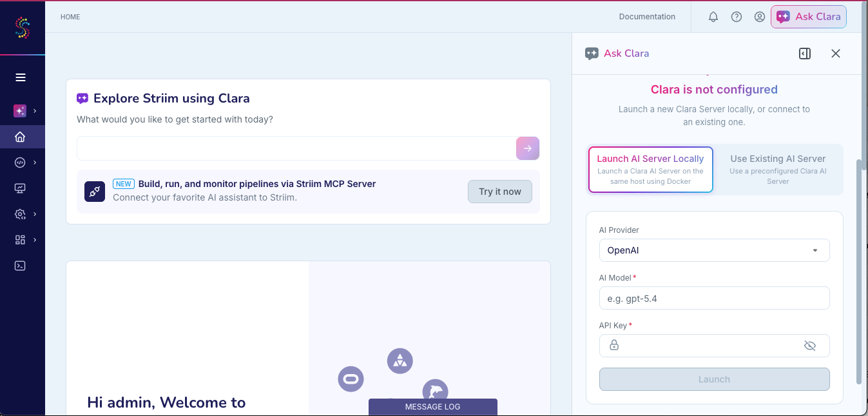Open the dashboard grid sidebar icon
This screenshot has height=416, width=868.
[x=20, y=240]
